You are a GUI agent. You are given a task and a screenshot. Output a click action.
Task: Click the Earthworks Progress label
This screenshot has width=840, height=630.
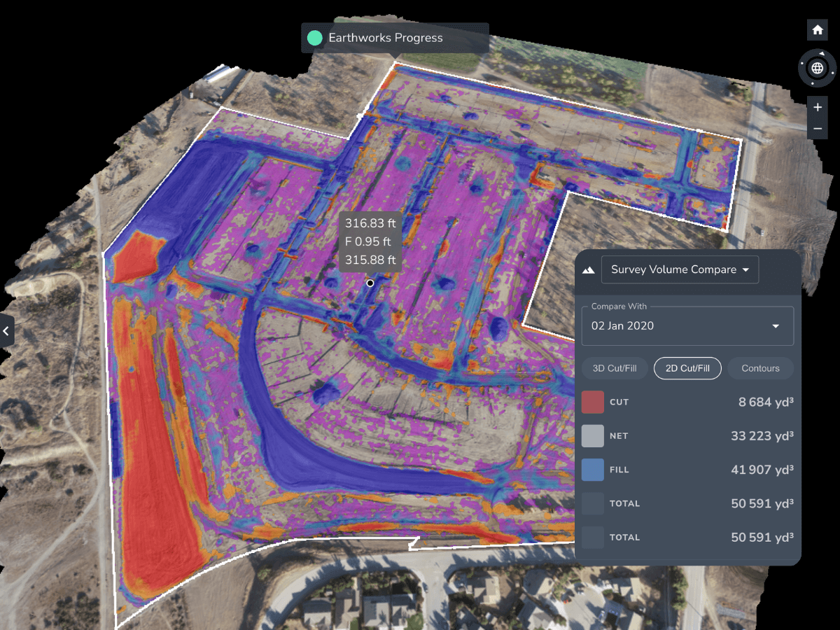pos(386,38)
